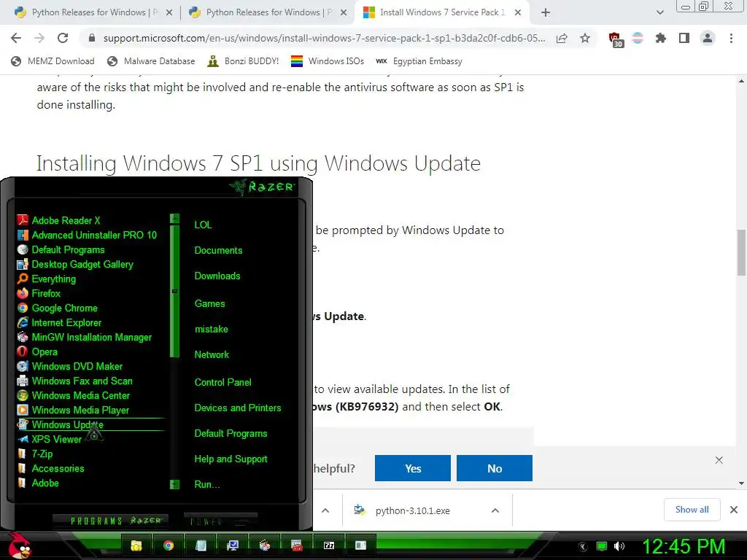
Task: Click Yes on helpful prompt
Action: click(x=413, y=469)
